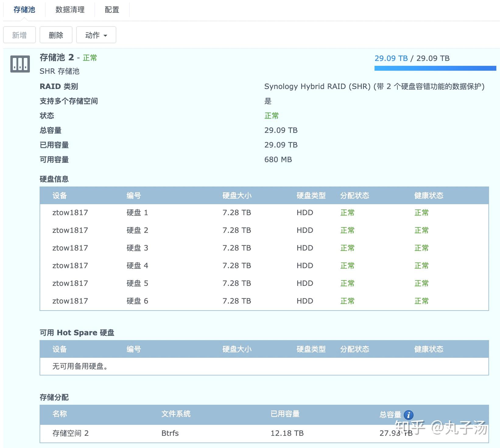Screen dimensions: 500x448
Task: Switch to the 配置 tab
Action: pyautogui.click(x=112, y=9)
